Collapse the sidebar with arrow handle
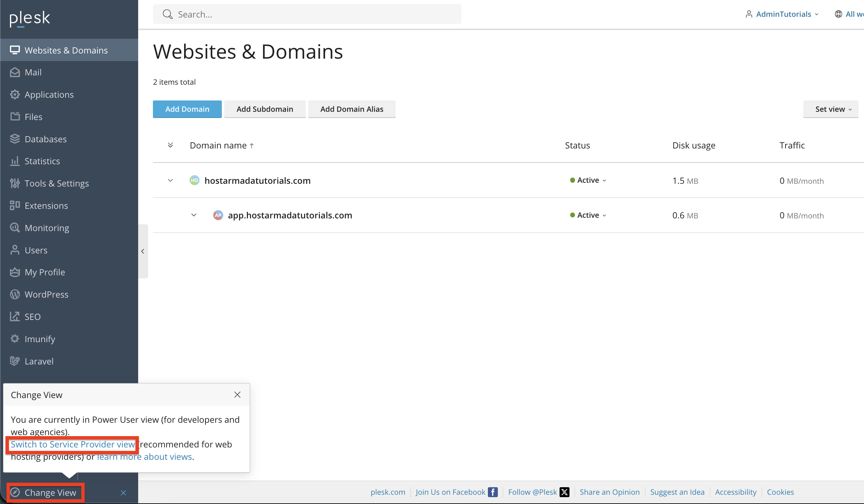864x504 pixels. 143,251
